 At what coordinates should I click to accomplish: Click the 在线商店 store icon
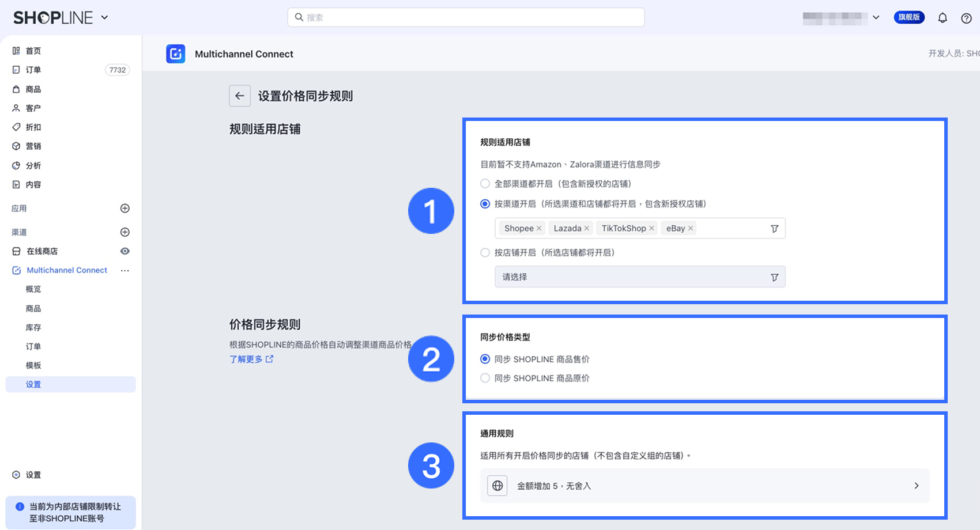(x=16, y=251)
